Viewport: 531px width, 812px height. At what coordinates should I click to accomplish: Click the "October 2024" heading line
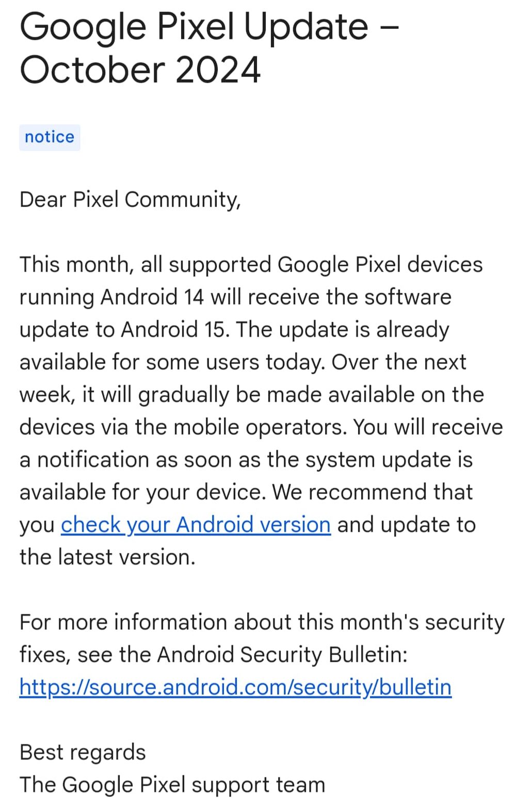coord(140,71)
